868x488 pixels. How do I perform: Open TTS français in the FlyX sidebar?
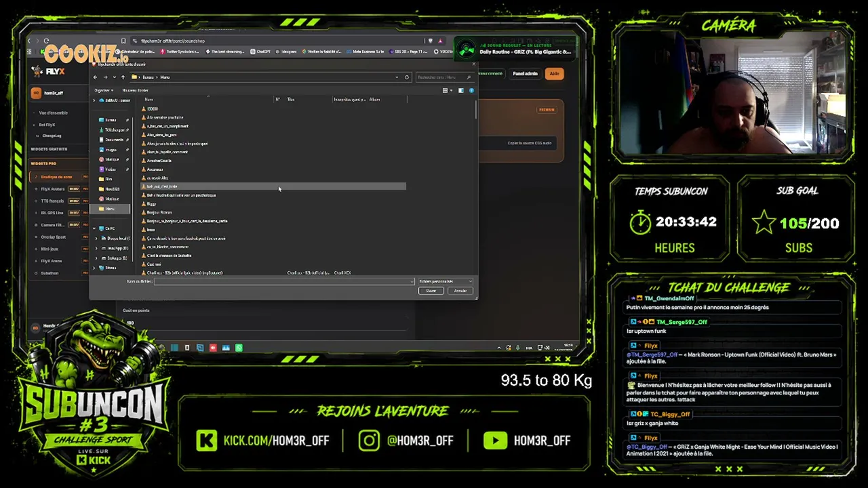click(x=52, y=201)
